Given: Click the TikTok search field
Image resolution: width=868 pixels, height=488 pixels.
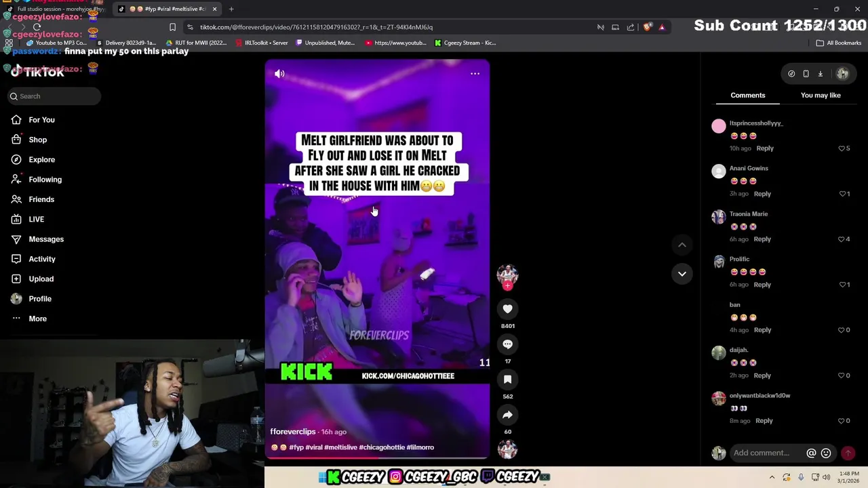Looking at the screenshot, I should [x=54, y=96].
